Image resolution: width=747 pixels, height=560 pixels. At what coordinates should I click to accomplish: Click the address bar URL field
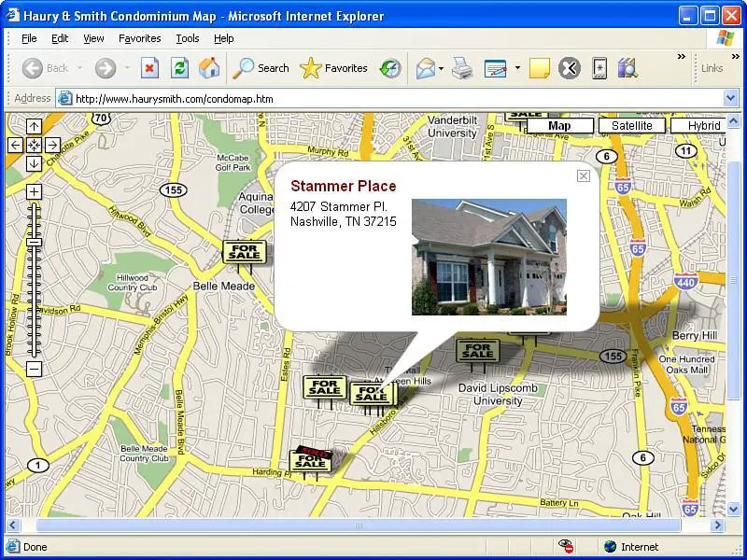pyautogui.click(x=398, y=99)
